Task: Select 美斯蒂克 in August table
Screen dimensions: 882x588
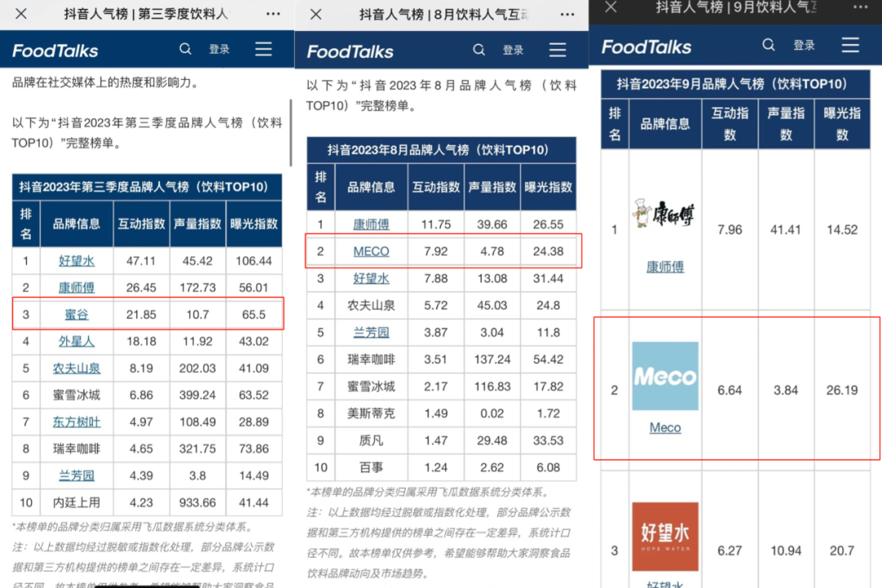Action: pyautogui.click(x=372, y=413)
